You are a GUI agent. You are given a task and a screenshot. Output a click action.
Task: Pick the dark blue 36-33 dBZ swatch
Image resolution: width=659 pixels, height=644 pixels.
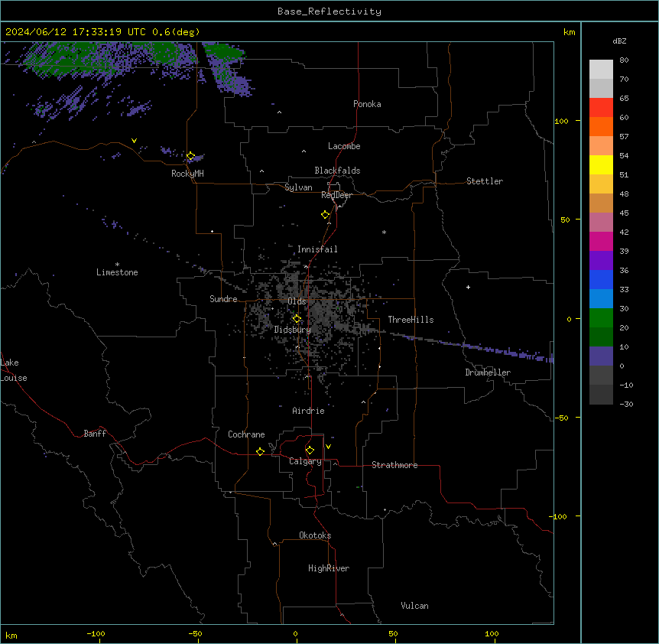[x=601, y=279]
